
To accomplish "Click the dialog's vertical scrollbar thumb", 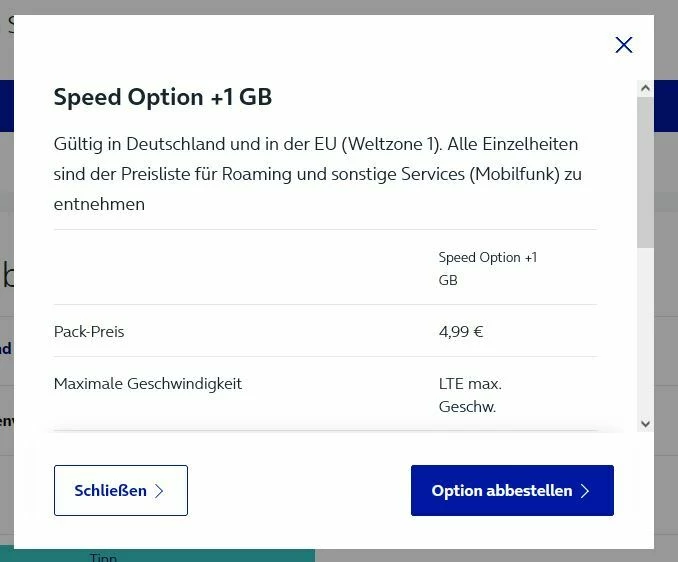I will 645,170.
